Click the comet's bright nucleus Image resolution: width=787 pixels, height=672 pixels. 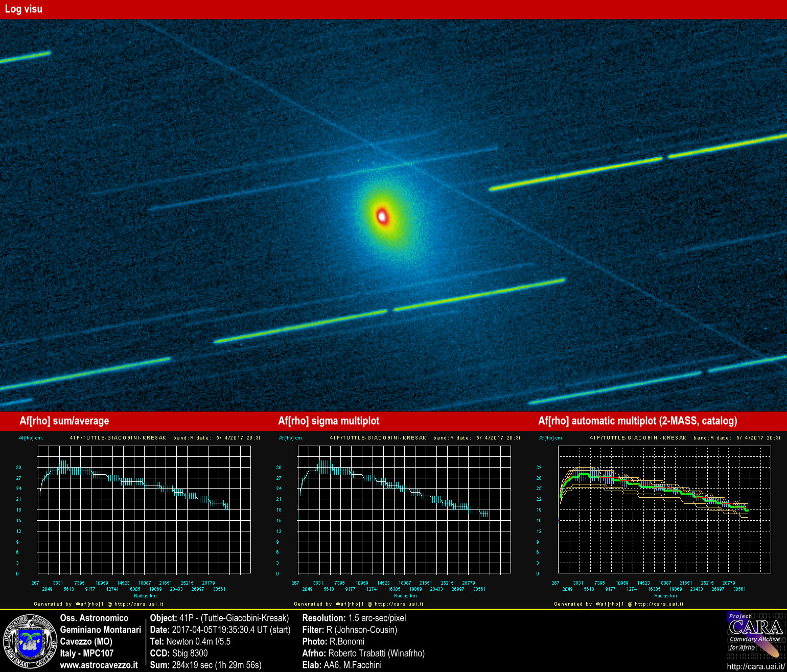(382, 216)
